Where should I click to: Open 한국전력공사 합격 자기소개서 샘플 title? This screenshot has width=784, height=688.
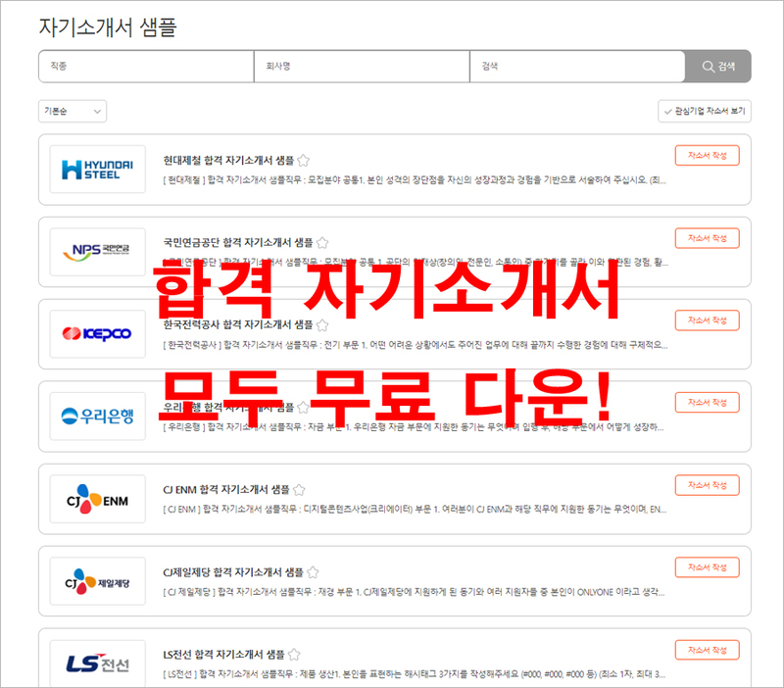238,325
